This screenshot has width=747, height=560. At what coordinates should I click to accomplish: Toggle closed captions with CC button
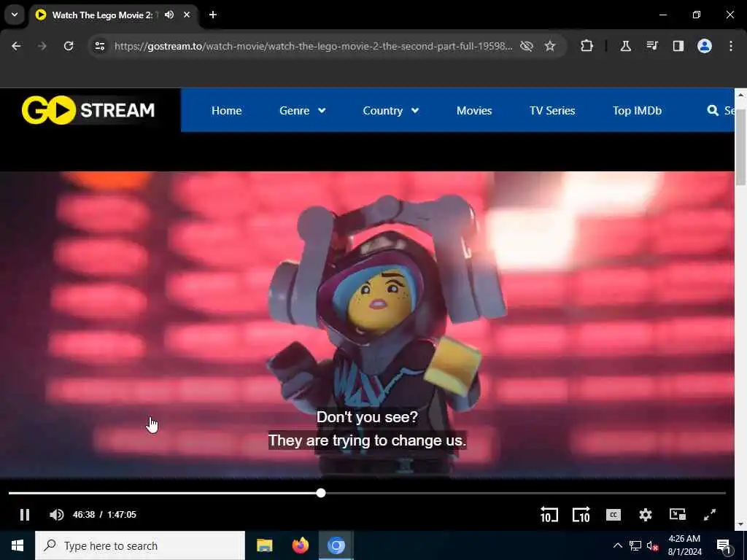[613, 515]
